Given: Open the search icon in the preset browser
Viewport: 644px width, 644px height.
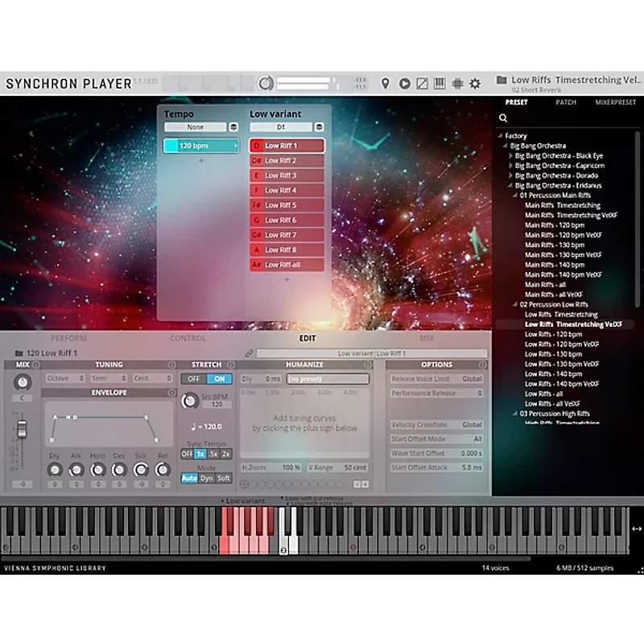Looking at the screenshot, I should [503, 118].
